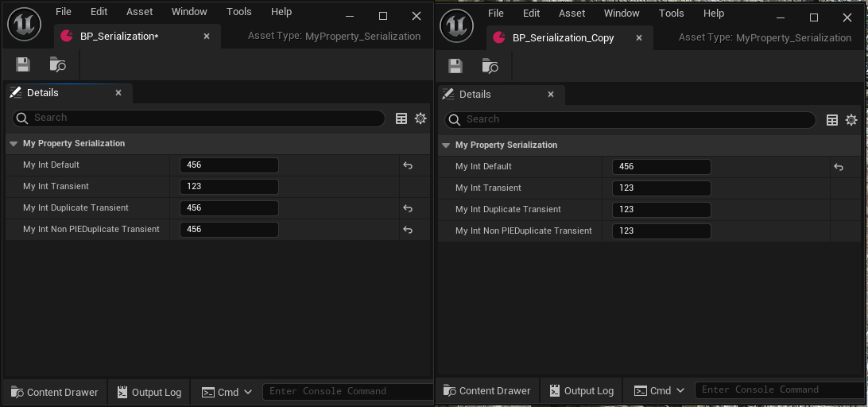Click the My Int Transient value field in the left window
868x407 pixels.
[229, 187]
